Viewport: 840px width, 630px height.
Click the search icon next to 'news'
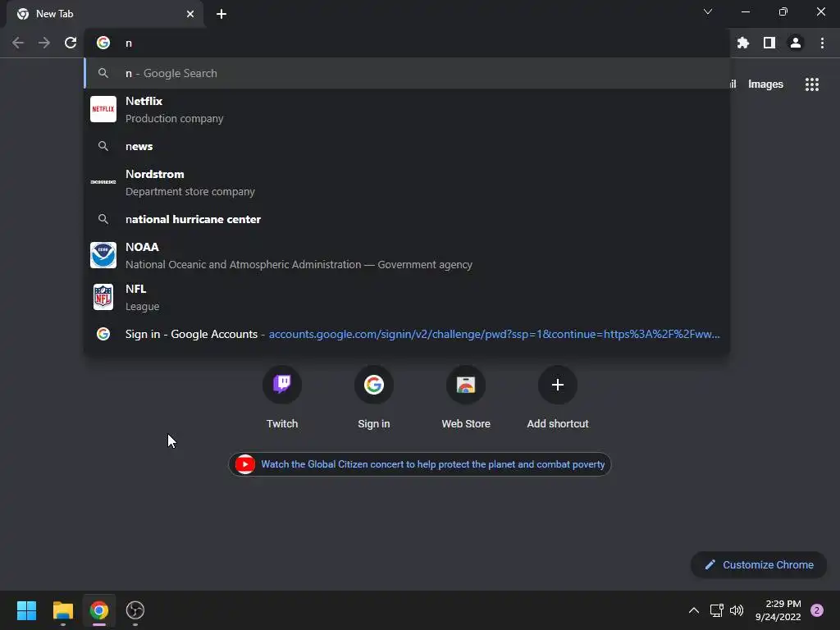[103, 146]
